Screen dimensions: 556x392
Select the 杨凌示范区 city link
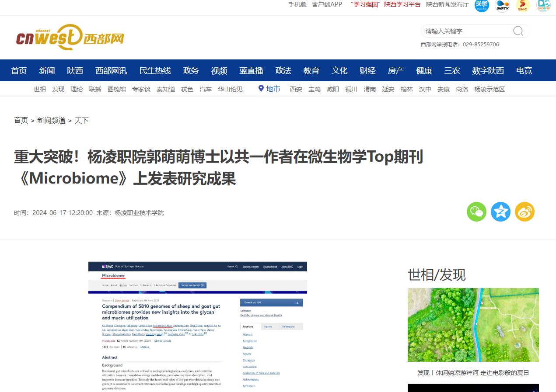click(x=490, y=89)
